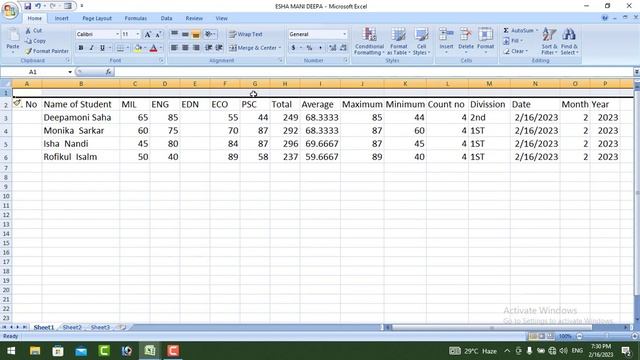Increase font size with Grow Font
640x360 pixels.
coord(148,35)
